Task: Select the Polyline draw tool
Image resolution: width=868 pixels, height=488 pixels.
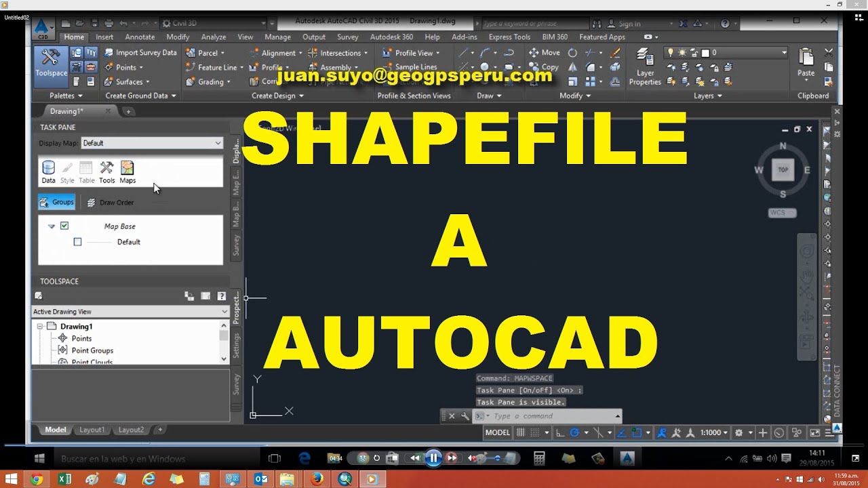Action: point(486,52)
